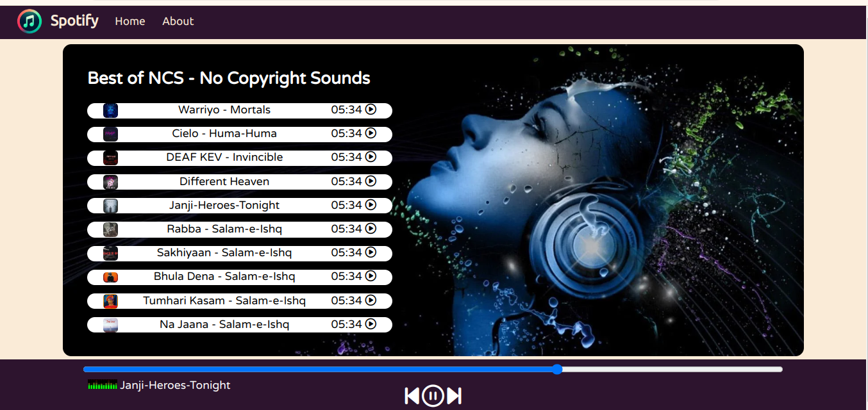Play Janji-Heroes-Tonight from the song list

click(371, 205)
